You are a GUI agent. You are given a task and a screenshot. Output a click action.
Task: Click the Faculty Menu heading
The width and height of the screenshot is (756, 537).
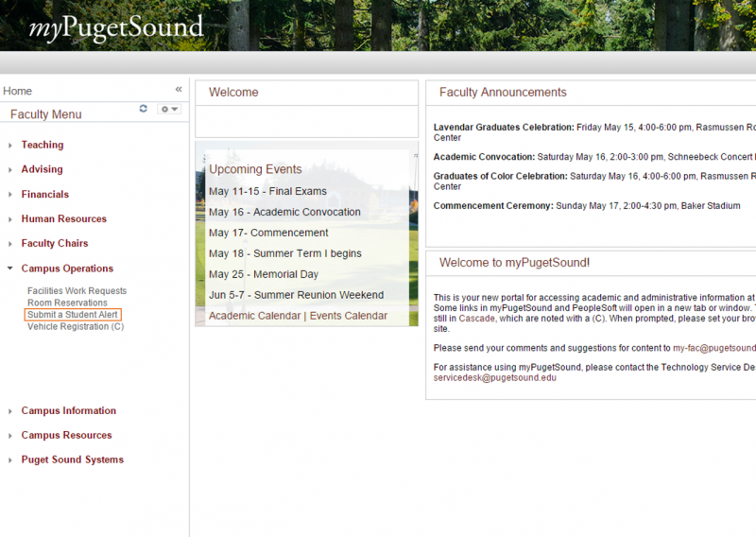click(45, 114)
